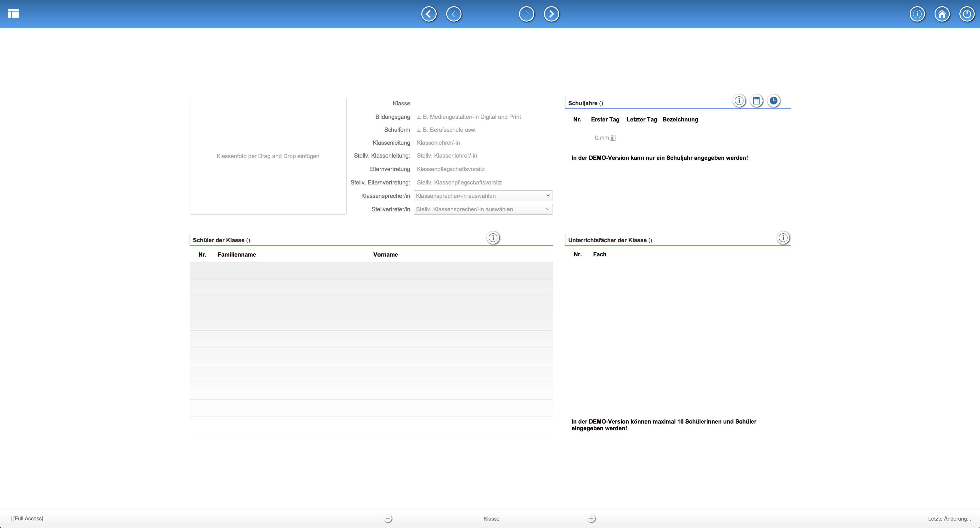The height and width of the screenshot is (528, 980).
Task: Open info for Schüler der Klasse
Action: (493, 238)
